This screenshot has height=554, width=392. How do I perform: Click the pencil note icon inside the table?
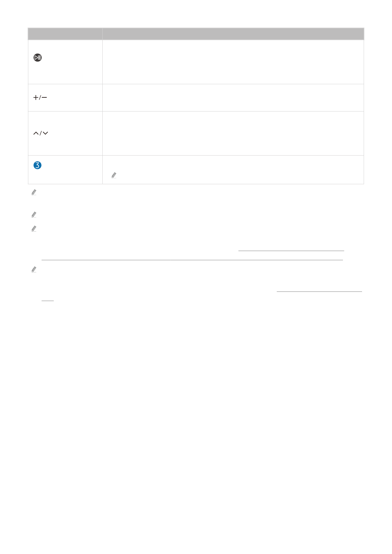[114, 175]
